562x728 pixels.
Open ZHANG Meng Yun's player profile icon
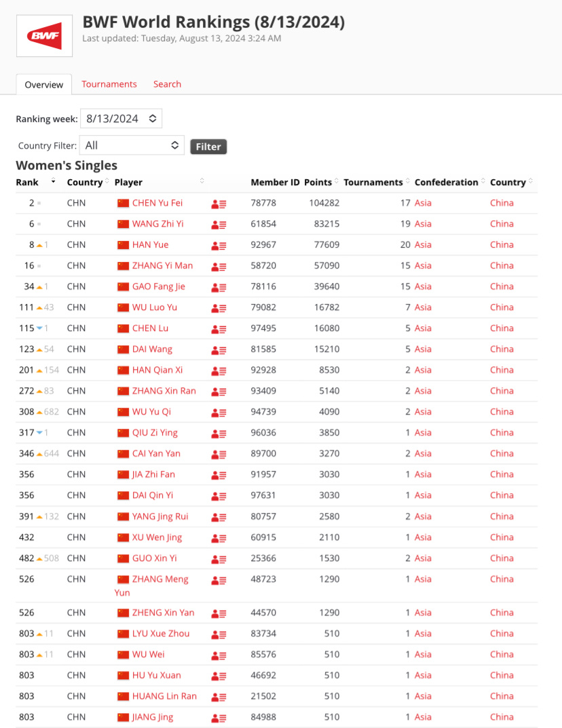click(219, 580)
